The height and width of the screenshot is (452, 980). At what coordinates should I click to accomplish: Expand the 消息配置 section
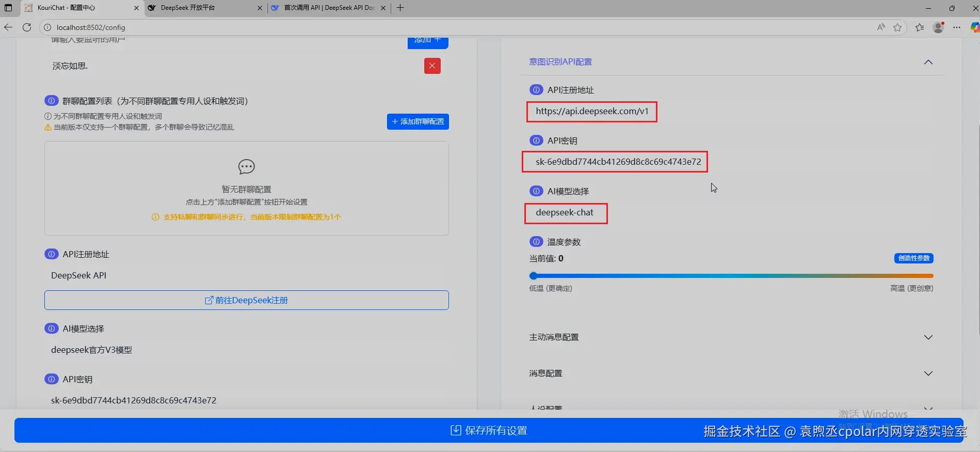928,373
